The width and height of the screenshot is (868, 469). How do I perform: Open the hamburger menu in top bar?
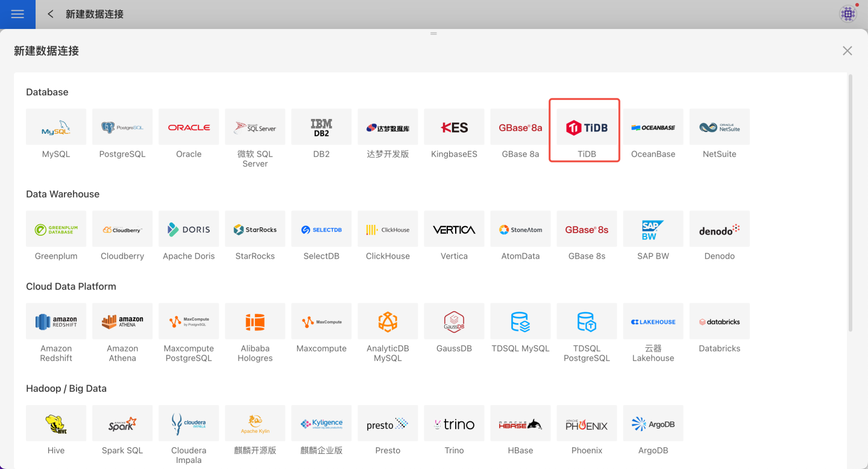pyautogui.click(x=17, y=14)
